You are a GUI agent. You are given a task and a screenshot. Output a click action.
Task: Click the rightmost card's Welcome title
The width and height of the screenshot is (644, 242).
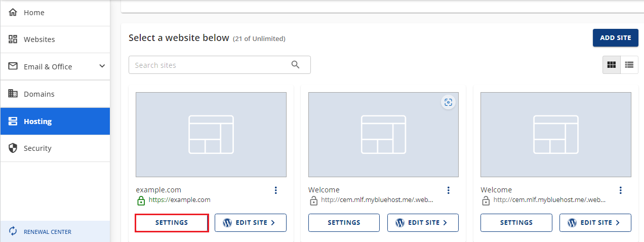coord(496,190)
